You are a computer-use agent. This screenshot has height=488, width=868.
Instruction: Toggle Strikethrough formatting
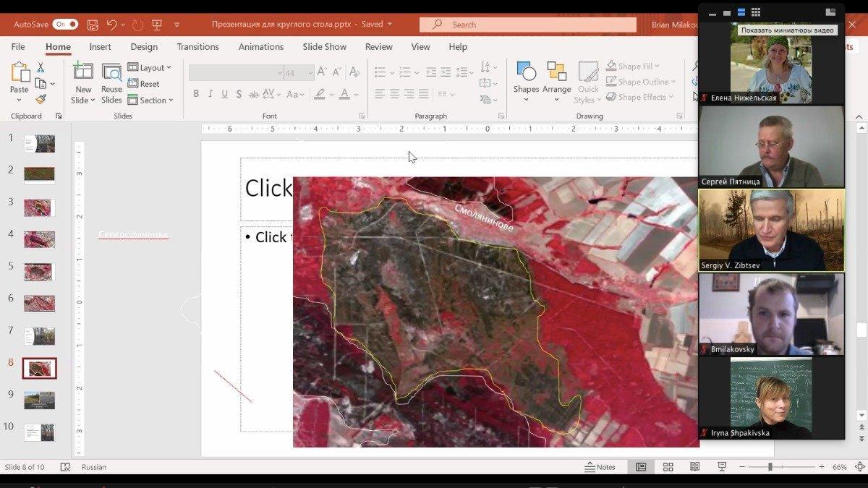[x=254, y=94]
